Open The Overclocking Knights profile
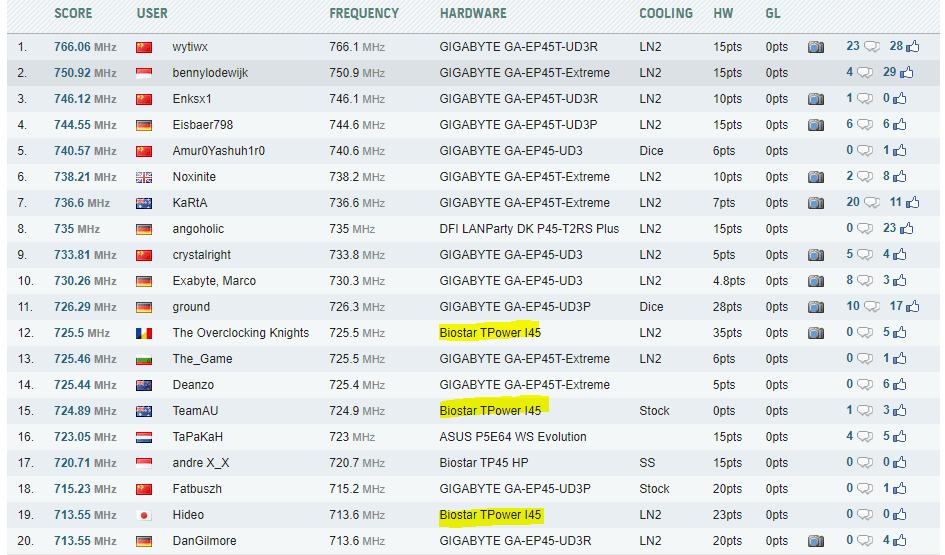945x555 pixels. [x=240, y=333]
